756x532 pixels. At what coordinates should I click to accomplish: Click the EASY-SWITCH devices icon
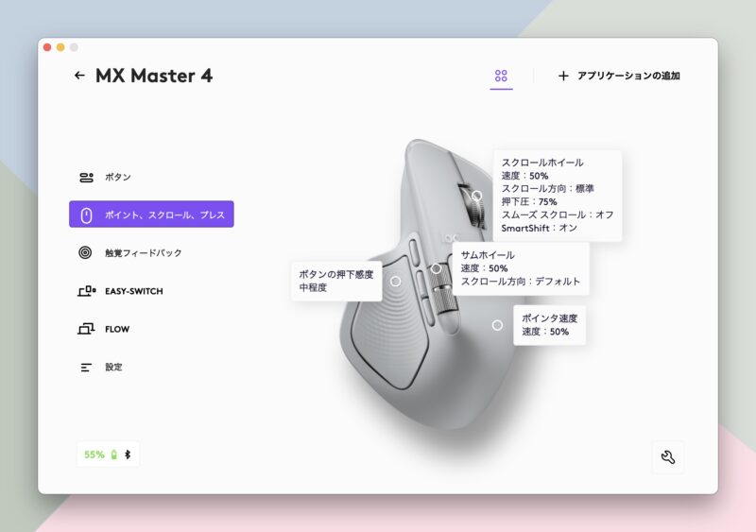tap(86, 291)
